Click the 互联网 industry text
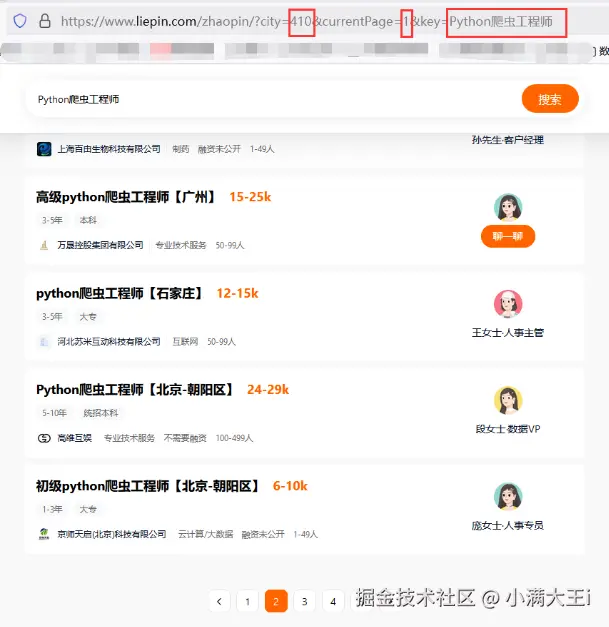Screen dimensions: 609x627 pyautogui.click(x=185, y=341)
